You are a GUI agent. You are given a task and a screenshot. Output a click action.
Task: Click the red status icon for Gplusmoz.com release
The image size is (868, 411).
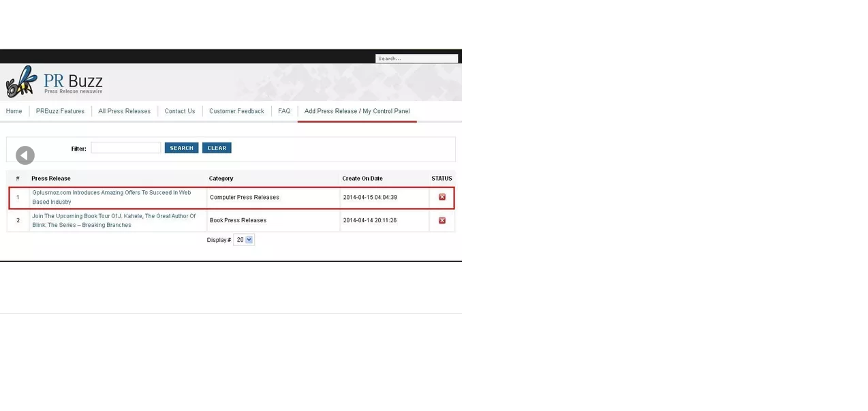click(441, 197)
